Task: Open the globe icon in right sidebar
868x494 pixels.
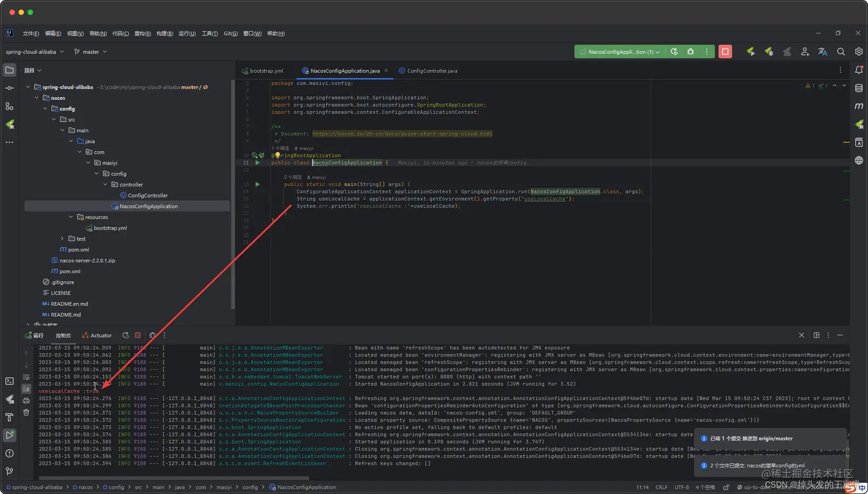Action: pyautogui.click(x=859, y=160)
